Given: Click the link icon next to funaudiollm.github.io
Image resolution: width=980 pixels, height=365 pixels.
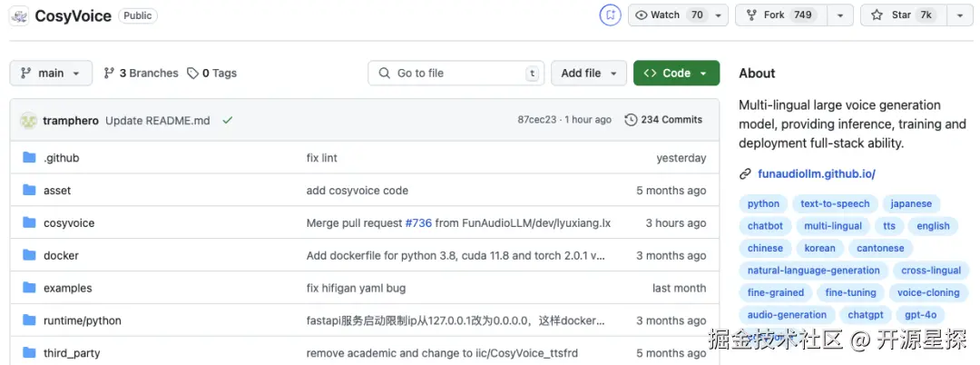Looking at the screenshot, I should 745,174.
